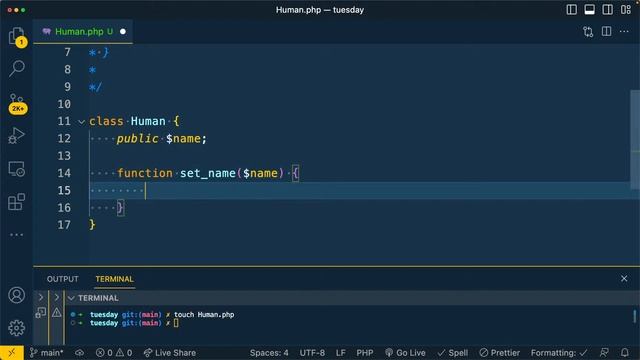Expand second chevron beside TERMINAL header
Image resolution: width=640 pixels, height=360 pixels.
click(56, 297)
